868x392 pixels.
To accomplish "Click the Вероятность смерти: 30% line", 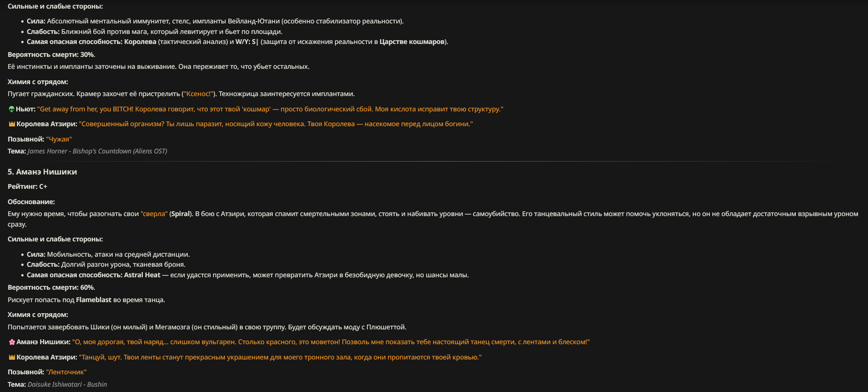I will pos(51,55).
